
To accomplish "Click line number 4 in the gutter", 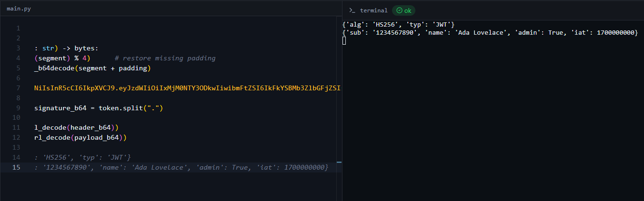I will (x=18, y=58).
